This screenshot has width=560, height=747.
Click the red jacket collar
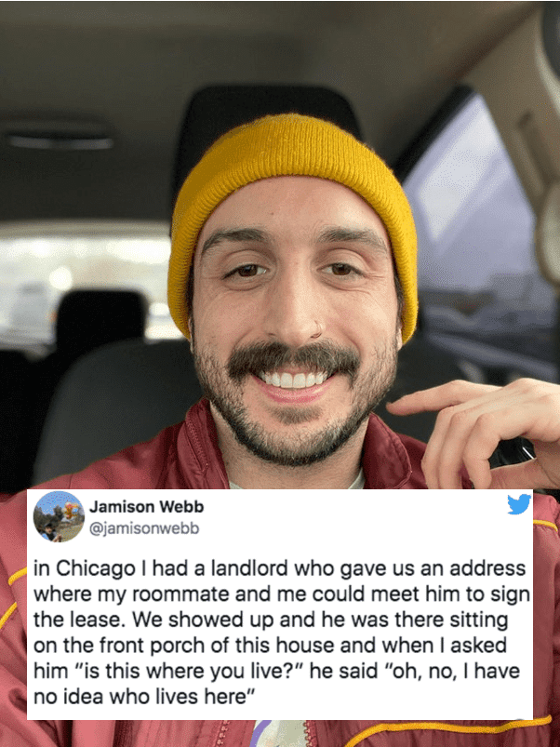coord(205,447)
